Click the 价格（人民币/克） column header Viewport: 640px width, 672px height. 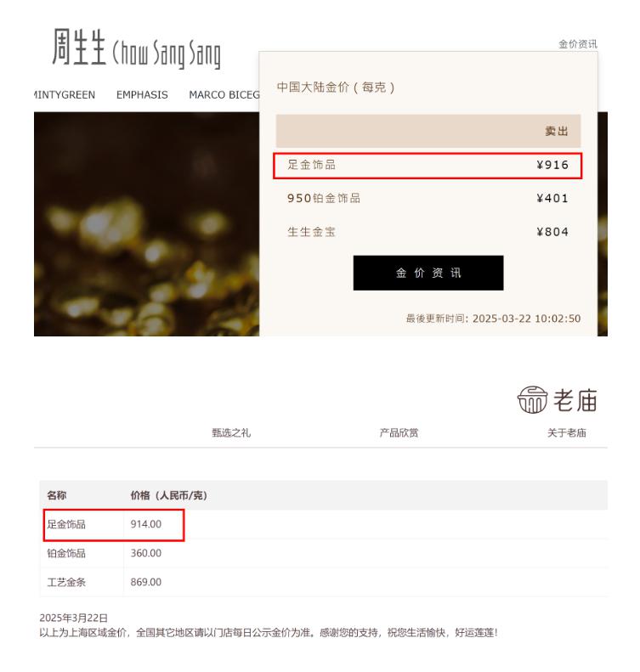click(x=169, y=495)
